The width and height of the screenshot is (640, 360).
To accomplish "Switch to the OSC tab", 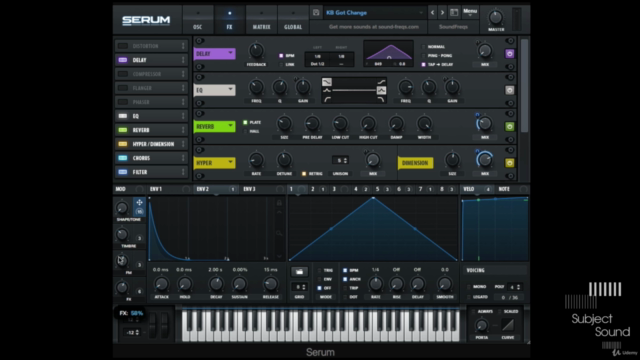I will (198, 20).
